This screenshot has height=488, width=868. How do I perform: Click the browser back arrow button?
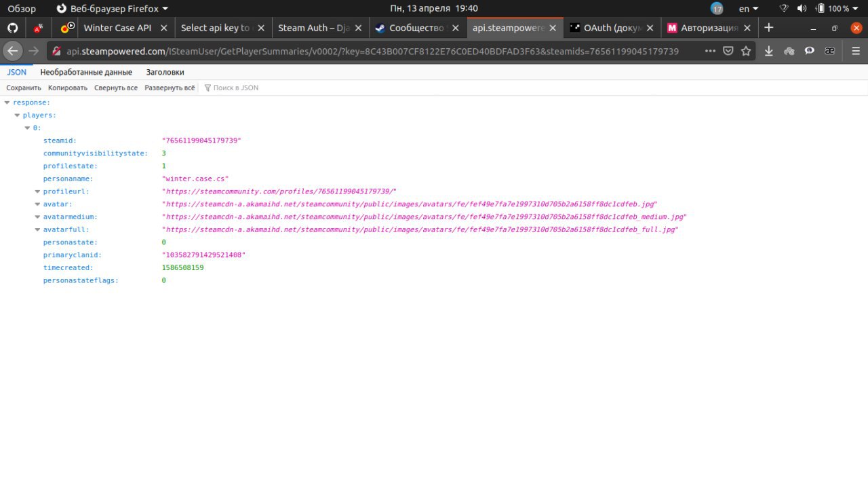tap(13, 51)
